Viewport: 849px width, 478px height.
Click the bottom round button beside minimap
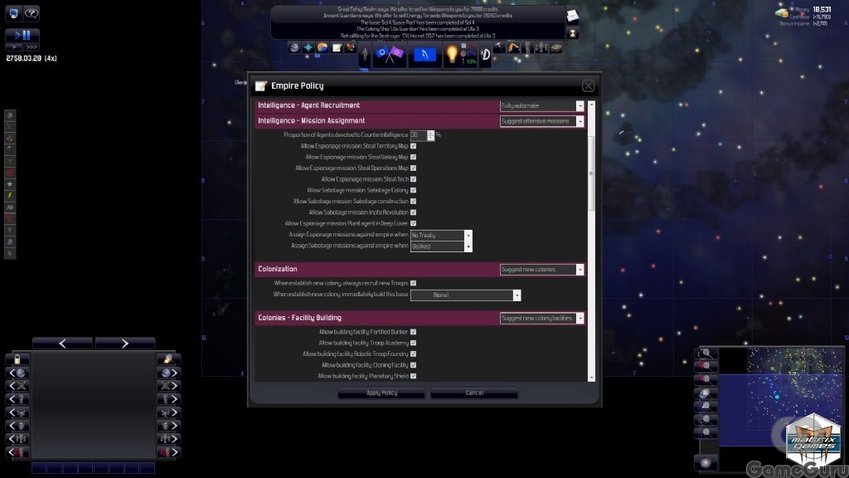click(x=706, y=462)
